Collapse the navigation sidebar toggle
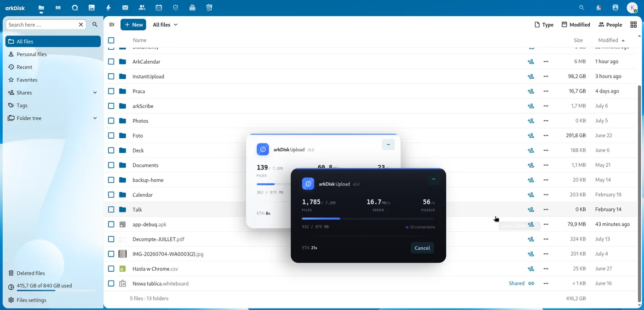 [x=112, y=24]
